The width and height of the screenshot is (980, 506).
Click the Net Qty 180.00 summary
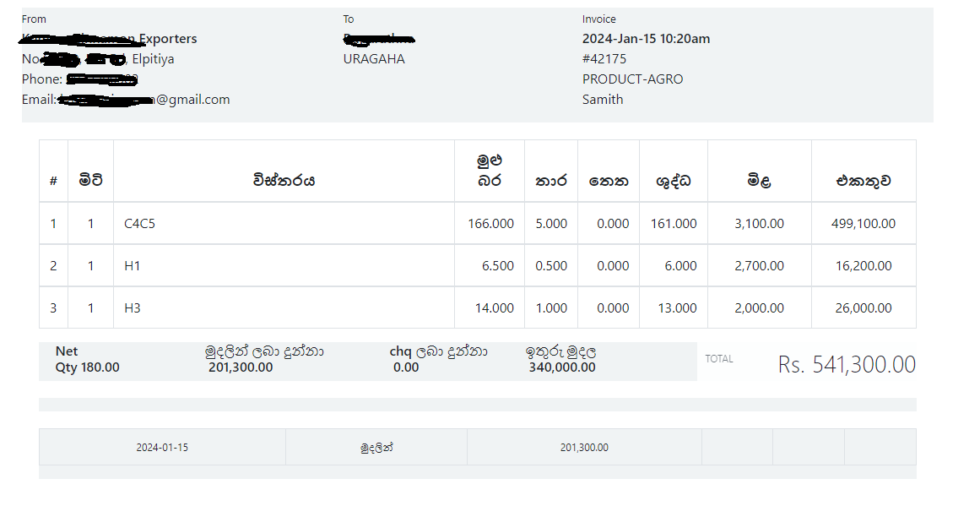(87, 360)
